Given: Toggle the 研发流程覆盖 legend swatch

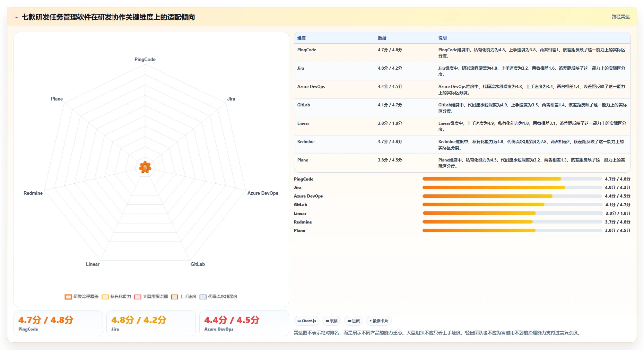Looking at the screenshot, I should (x=68, y=297).
